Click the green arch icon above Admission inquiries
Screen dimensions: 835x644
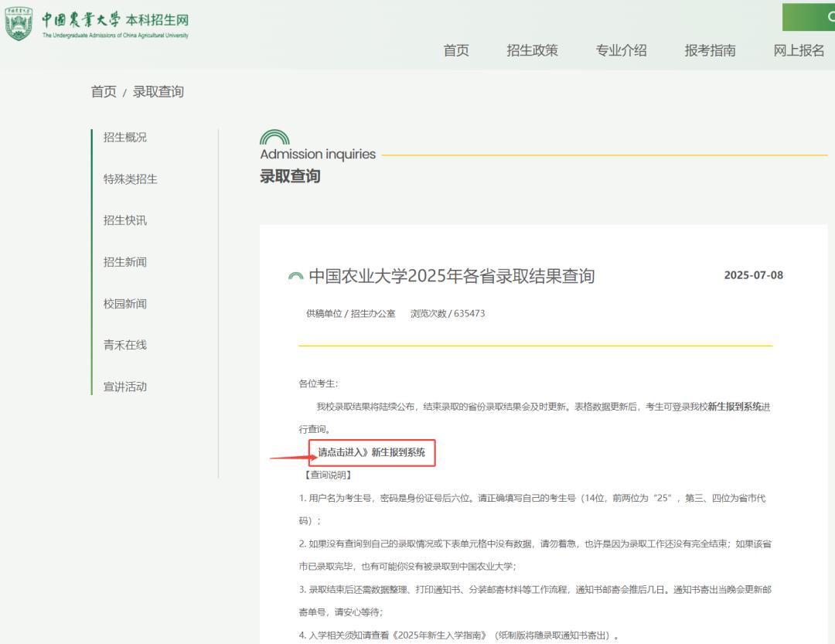coord(274,138)
